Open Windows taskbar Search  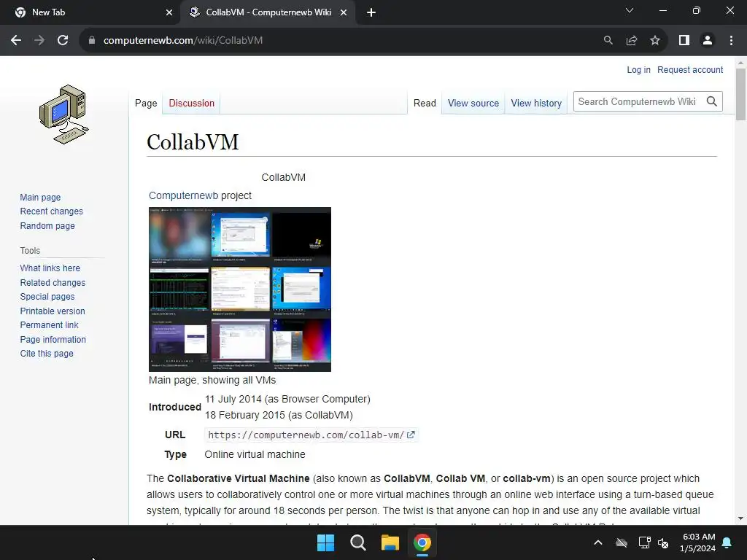tap(357, 542)
